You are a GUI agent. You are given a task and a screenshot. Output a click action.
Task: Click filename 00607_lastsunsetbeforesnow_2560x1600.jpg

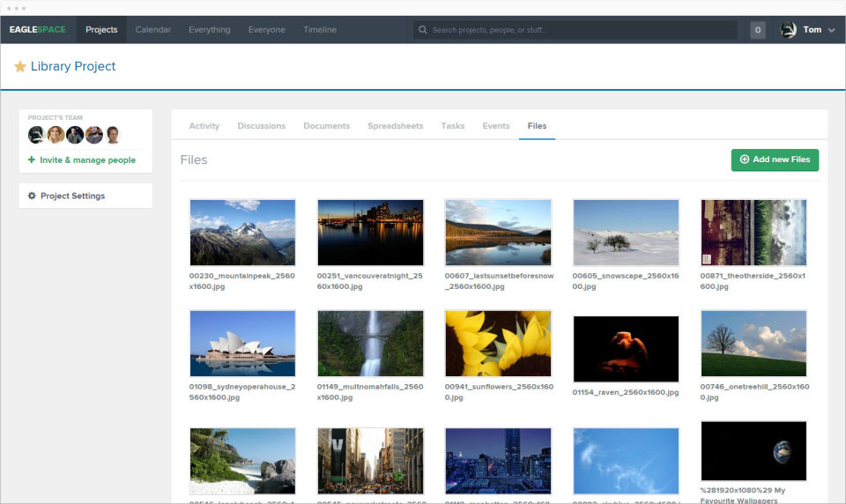499,281
